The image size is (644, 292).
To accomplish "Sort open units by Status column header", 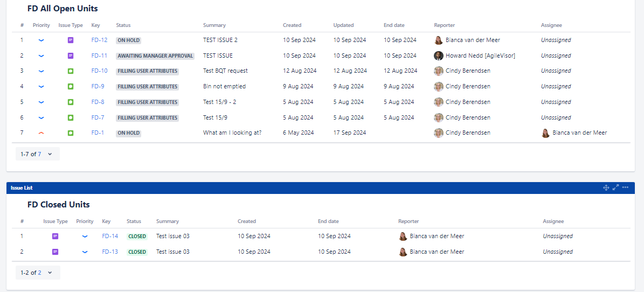I will click(123, 25).
